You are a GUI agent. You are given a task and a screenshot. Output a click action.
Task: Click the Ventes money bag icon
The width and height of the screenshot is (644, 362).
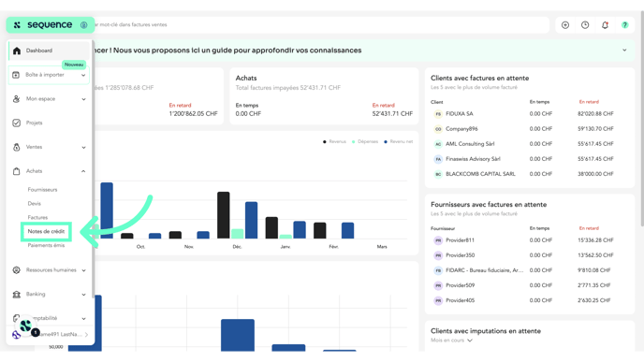pyautogui.click(x=17, y=147)
